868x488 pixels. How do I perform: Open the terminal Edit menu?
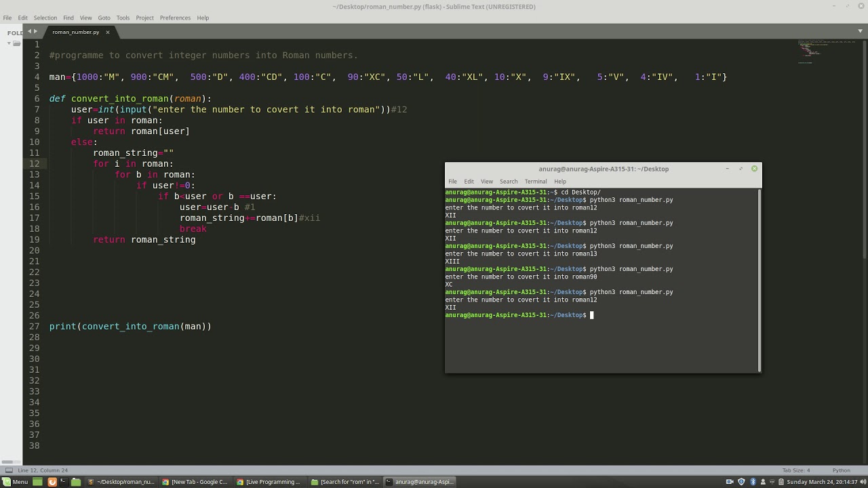[x=469, y=182]
